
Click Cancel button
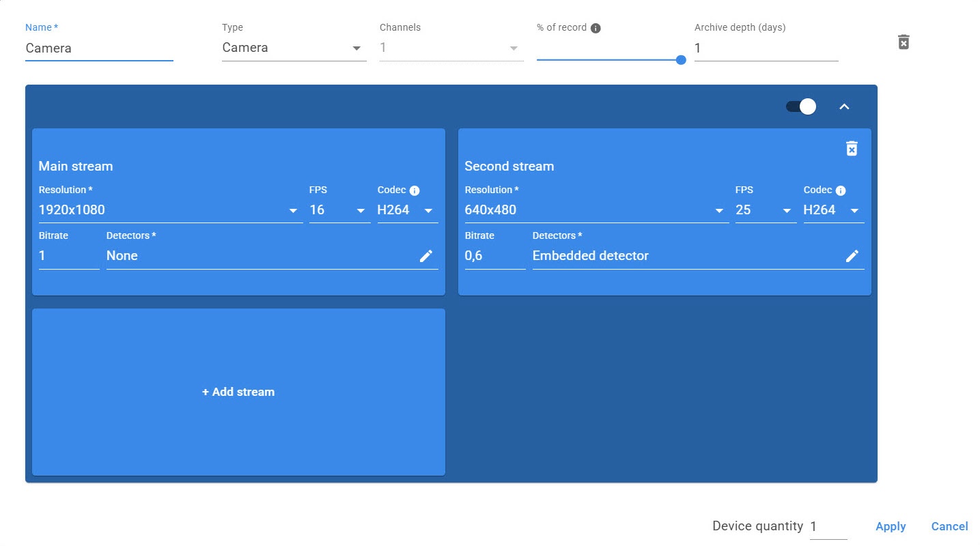(949, 526)
